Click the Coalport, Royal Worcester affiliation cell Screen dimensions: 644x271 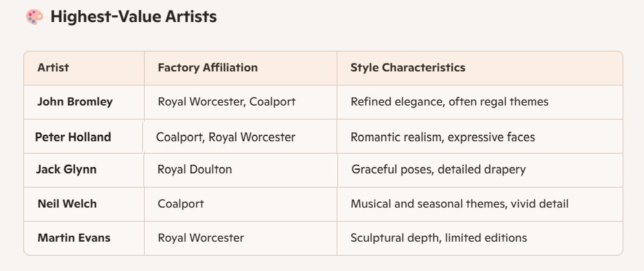[x=225, y=137]
